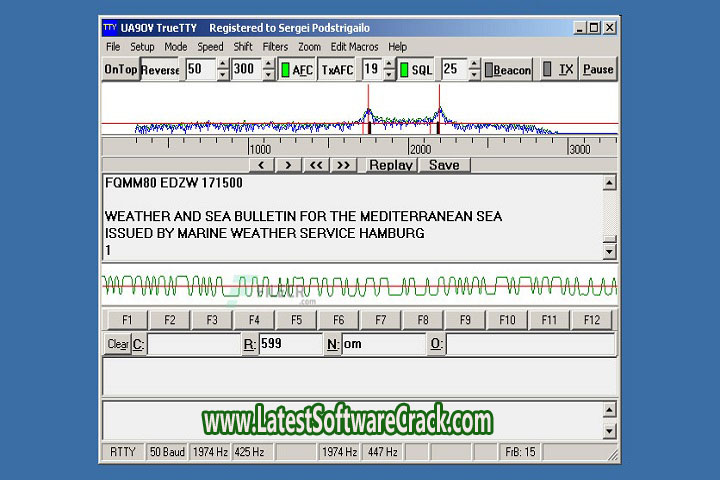Enable the Beacon mode toggle
The width and height of the screenshot is (720, 480).
510,69
